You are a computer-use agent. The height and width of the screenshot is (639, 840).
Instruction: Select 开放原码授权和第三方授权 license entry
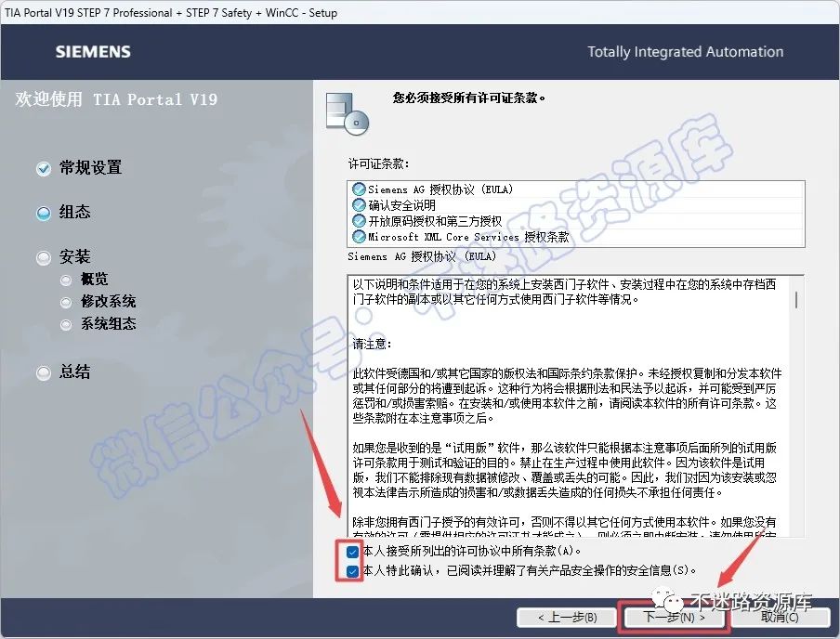click(x=576, y=221)
